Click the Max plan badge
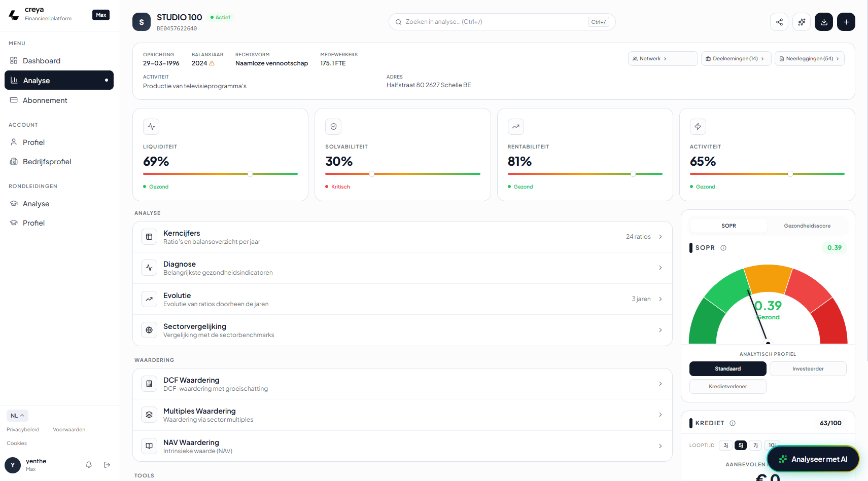The height and width of the screenshot is (481, 868). coord(101,15)
